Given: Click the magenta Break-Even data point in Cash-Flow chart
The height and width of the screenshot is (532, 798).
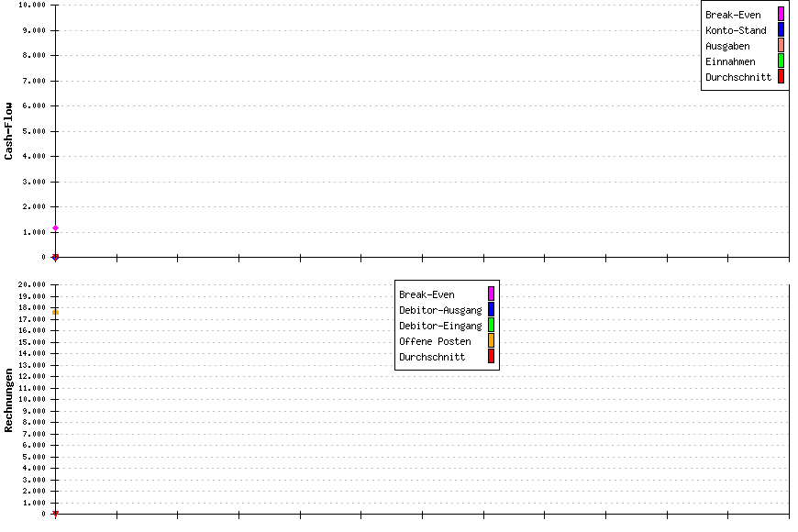Looking at the screenshot, I should coord(55,227).
